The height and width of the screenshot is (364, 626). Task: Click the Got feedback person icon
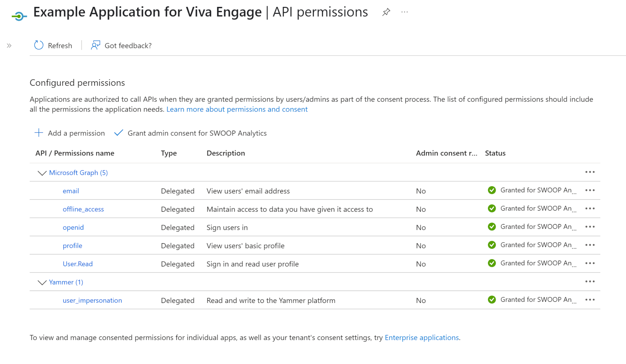pos(95,45)
